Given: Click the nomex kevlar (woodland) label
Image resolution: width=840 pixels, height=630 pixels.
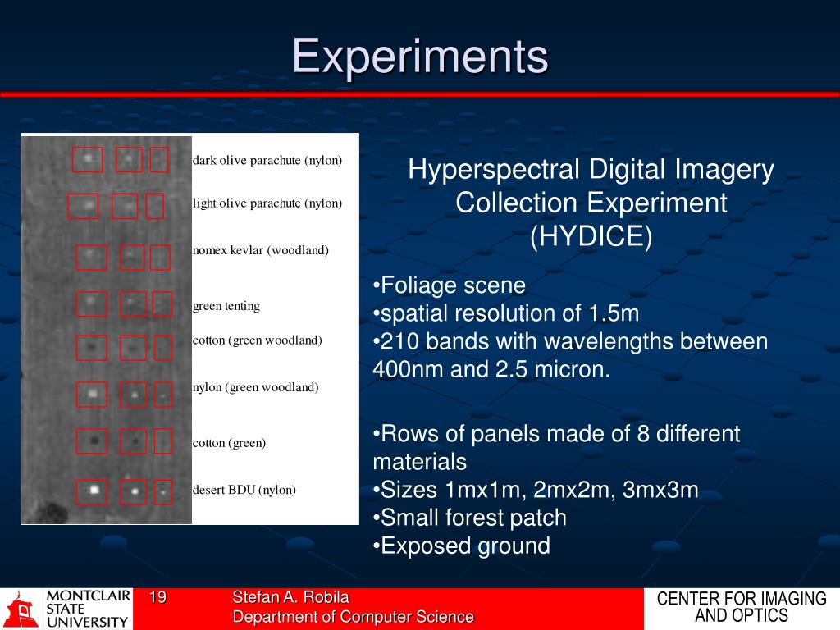Looking at the screenshot, I should [x=260, y=250].
